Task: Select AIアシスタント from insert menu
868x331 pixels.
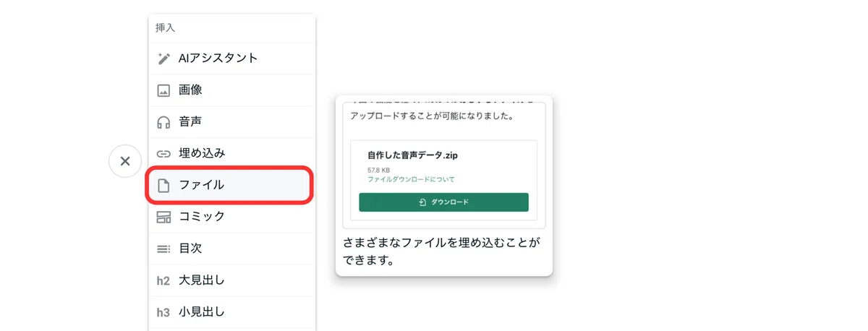Action: coord(232,59)
